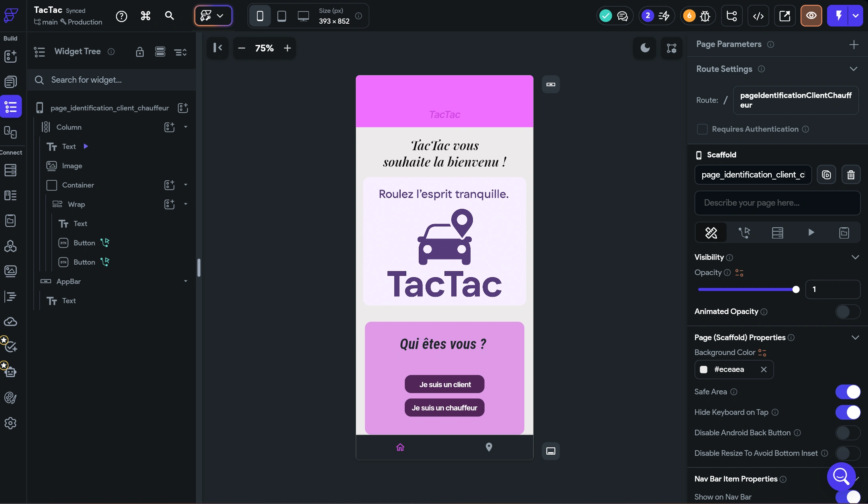Image resolution: width=868 pixels, height=504 pixels.
Task: Lock the widget tree
Action: 140,52
